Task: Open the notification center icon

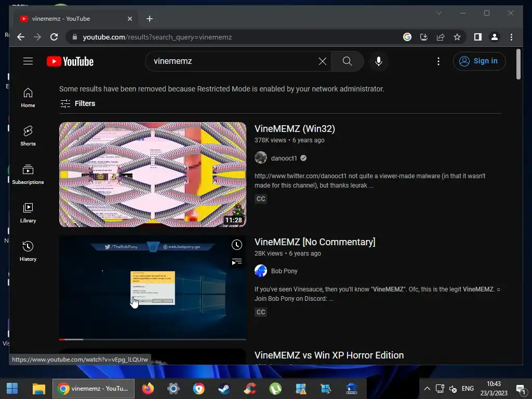Action: coord(521,389)
